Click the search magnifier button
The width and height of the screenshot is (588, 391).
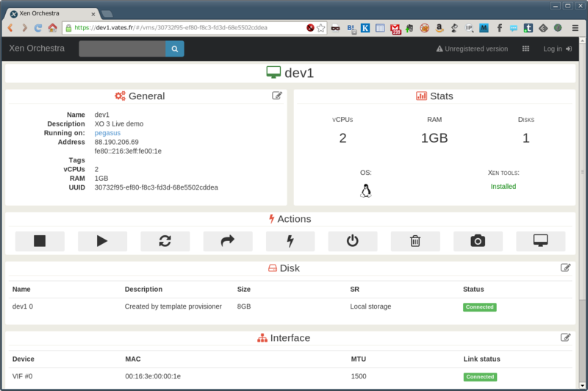pyautogui.click(x=175, y=49)
